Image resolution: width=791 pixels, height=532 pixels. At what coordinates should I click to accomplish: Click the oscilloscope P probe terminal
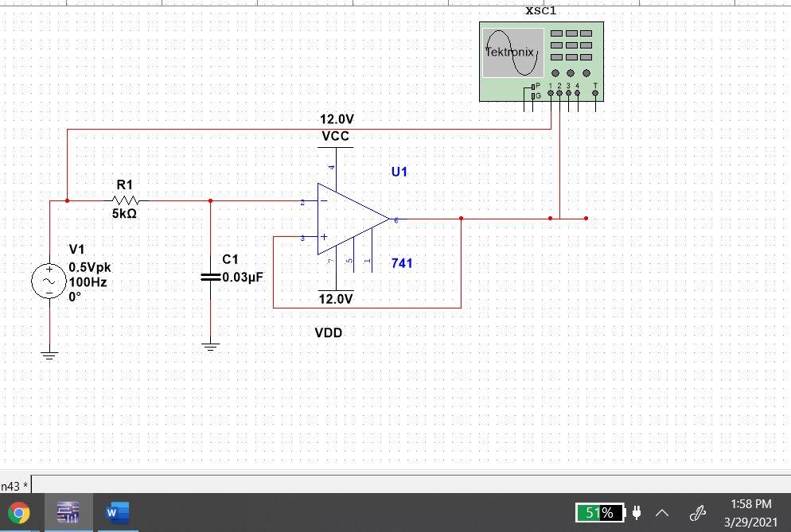coord(533,87)
